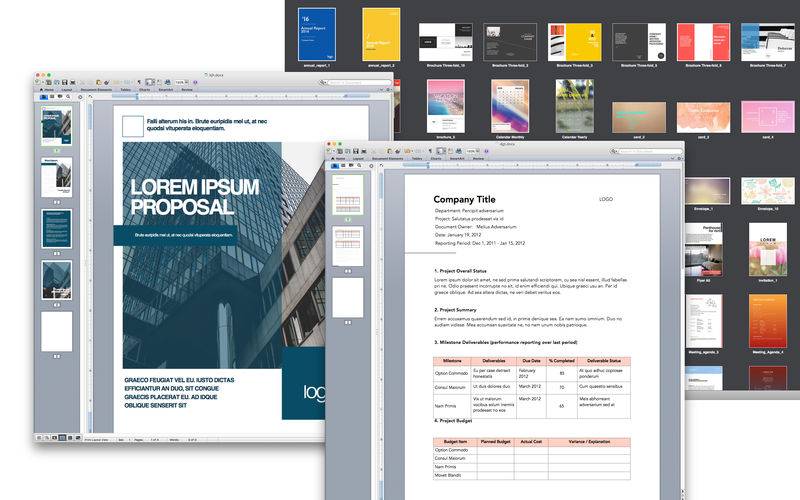This screenshot has height=500, width=800.
Task: Open Media Browser in Company Title window
Action: [x=459, y=152]
